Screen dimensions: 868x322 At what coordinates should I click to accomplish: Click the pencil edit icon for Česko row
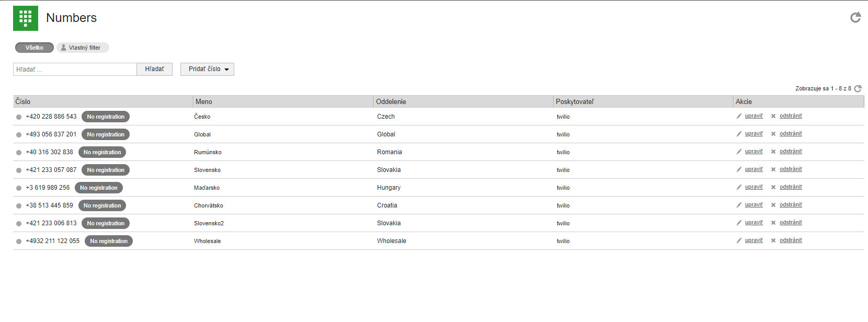point(739,116)
